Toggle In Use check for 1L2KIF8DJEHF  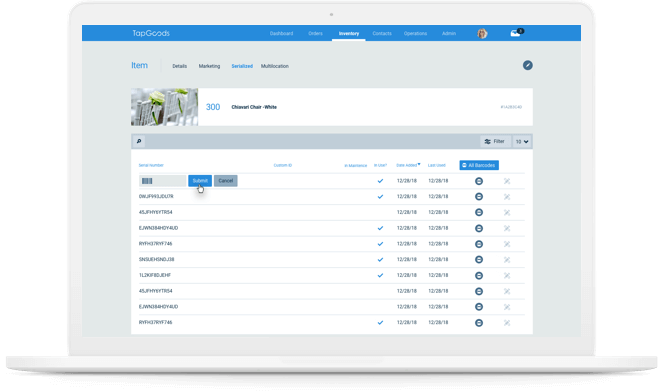tap(380, 275)
